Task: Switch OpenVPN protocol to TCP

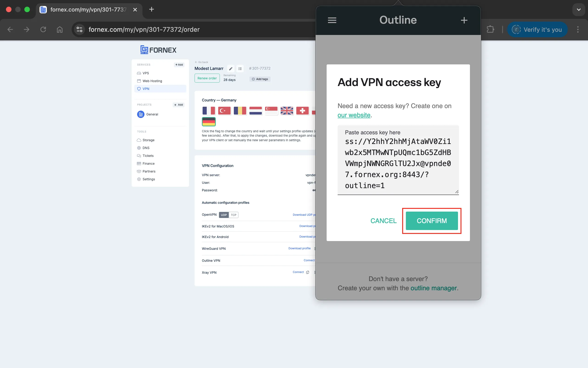Action: [234, 215]
